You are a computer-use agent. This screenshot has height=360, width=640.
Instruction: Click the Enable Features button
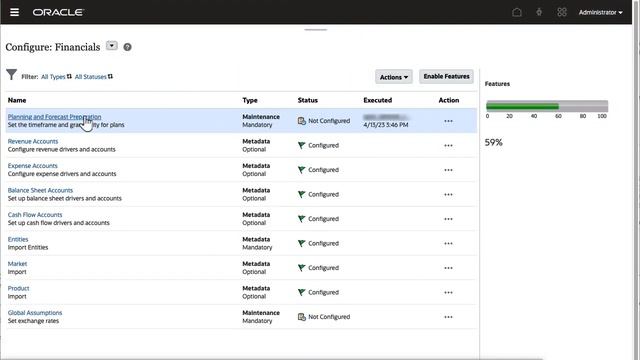[446, 76]
